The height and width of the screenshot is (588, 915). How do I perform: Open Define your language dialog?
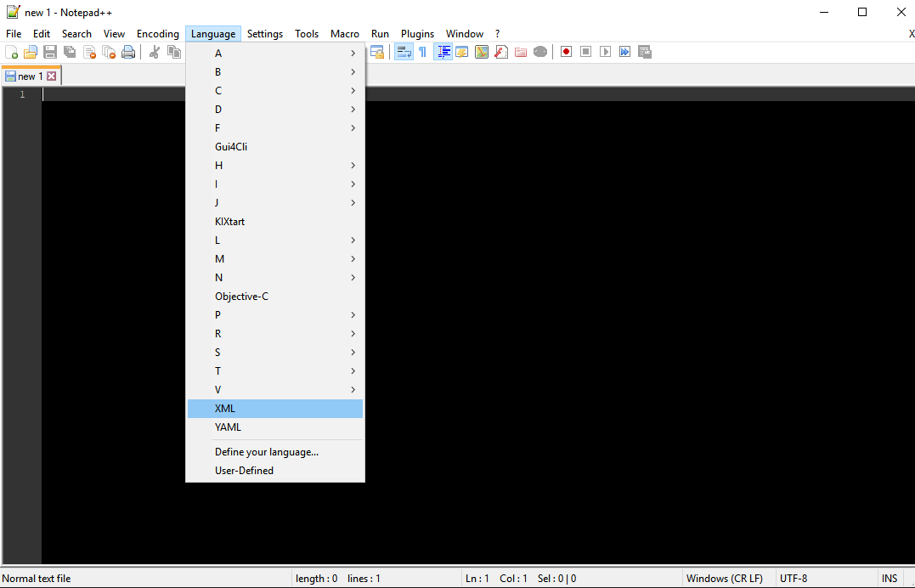click(267, 451)
